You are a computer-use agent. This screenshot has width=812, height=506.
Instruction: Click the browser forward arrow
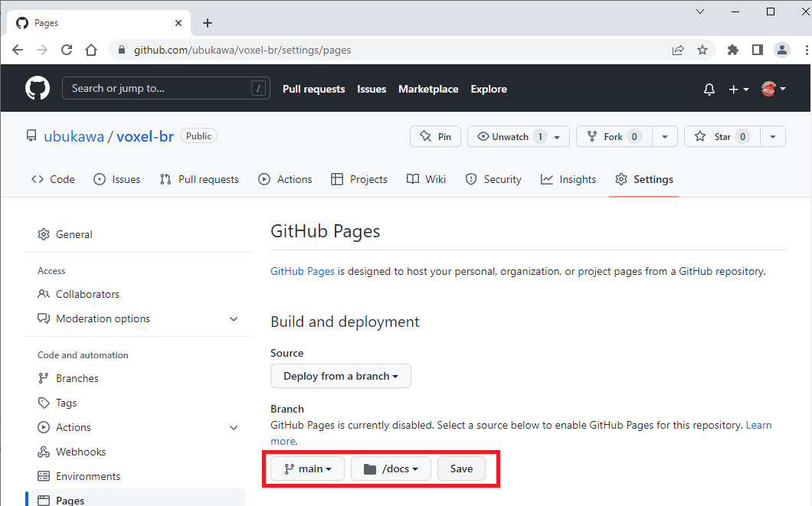(42, 51)
